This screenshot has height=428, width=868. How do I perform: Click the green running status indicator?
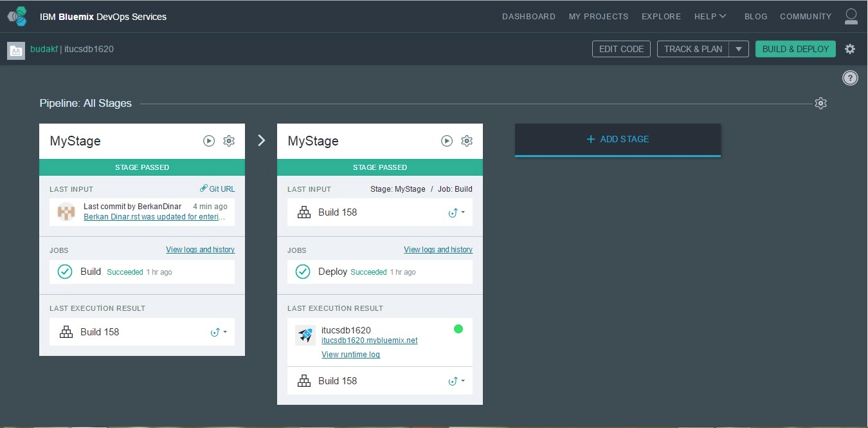click(x=458, y=329)
